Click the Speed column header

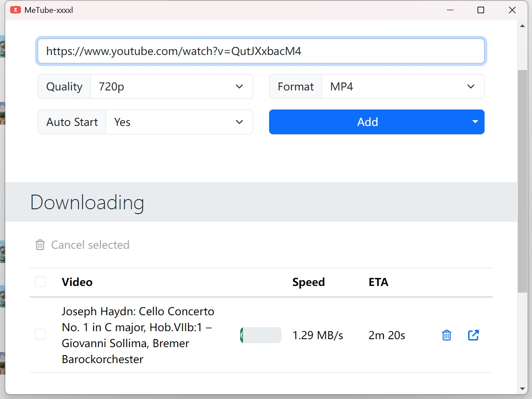coord(309,282)
